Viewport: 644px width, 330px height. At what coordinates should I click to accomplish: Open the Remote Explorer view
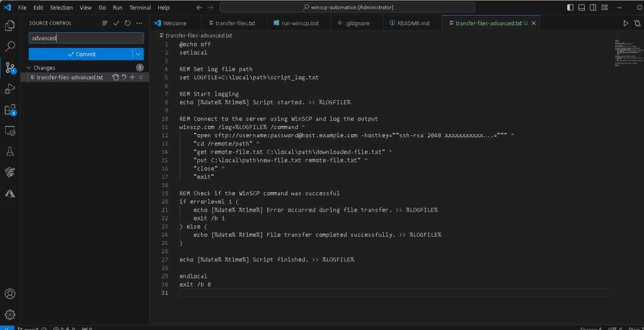tap(10, 130)
